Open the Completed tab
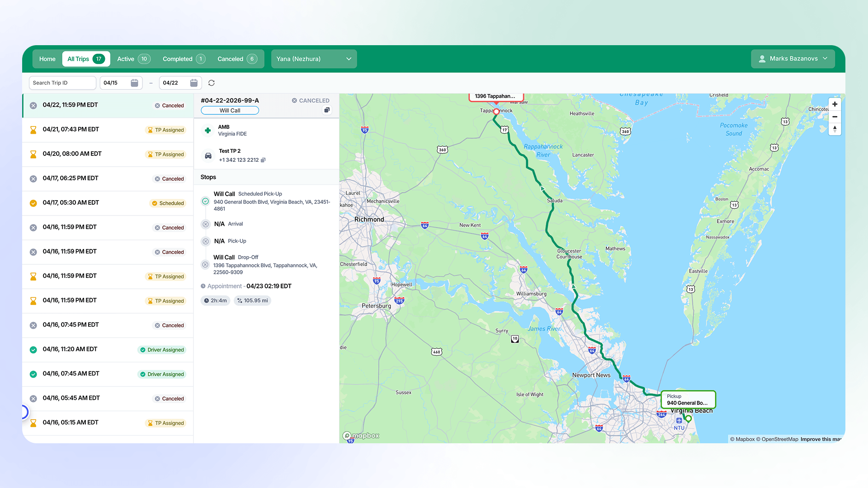The width and height of the screenshot is (868, 488). pyautogui.click(x=184, y=59)
